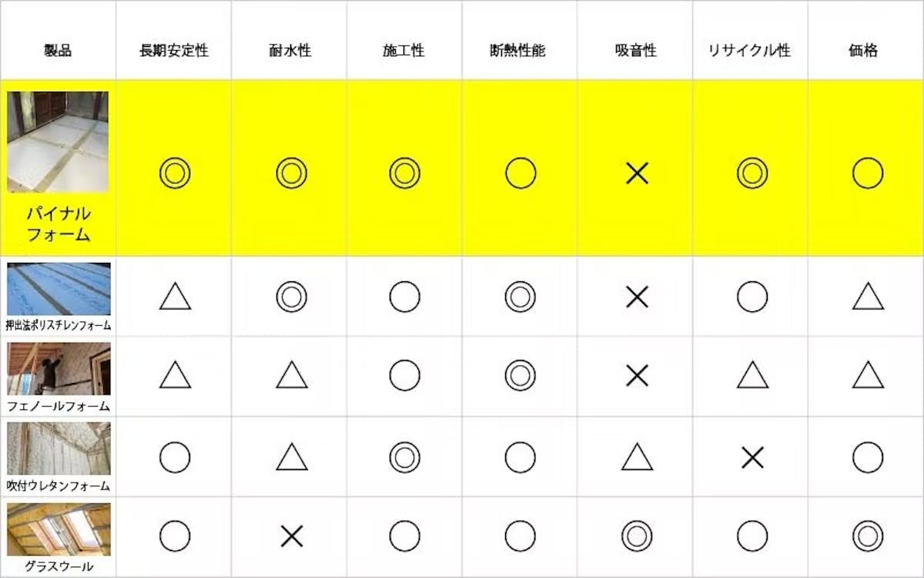Click double circle for グラスウール 吸音性
This screenshot has height=578, width=924.
pos(637,536)
